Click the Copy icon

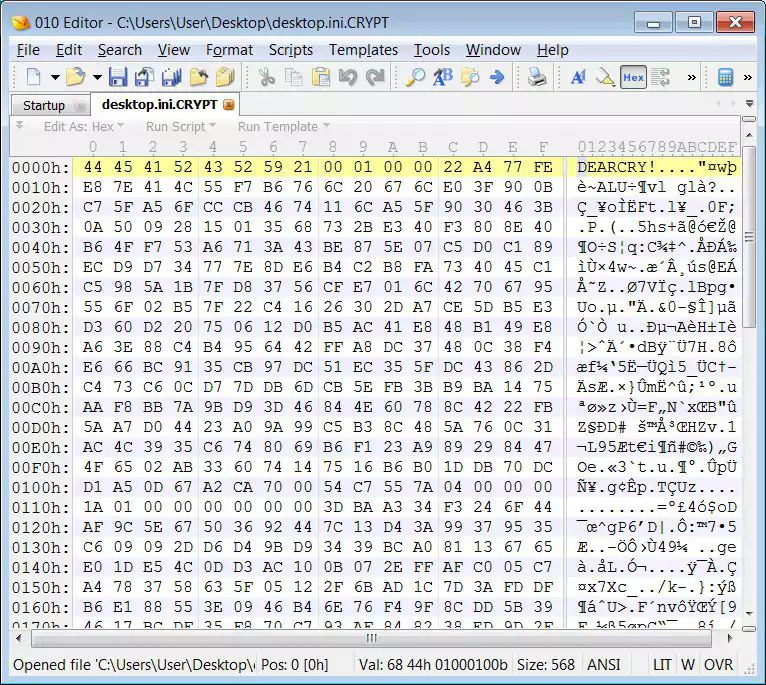(294, 77)
